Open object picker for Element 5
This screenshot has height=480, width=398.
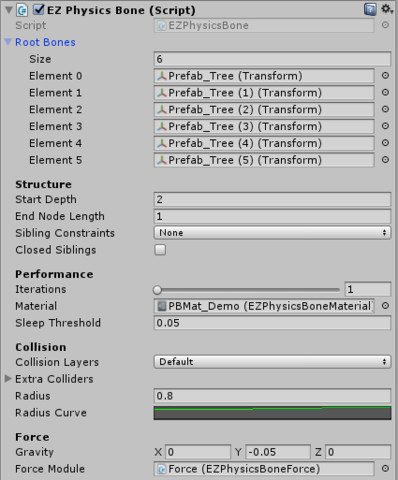[385, 160]
